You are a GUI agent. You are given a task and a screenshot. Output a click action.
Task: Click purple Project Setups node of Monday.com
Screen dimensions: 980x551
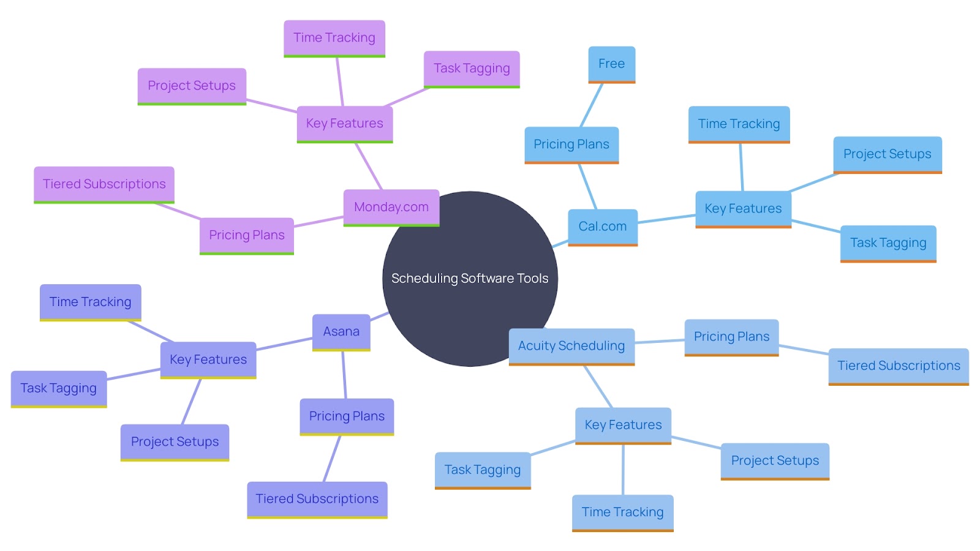coord(192,86)
